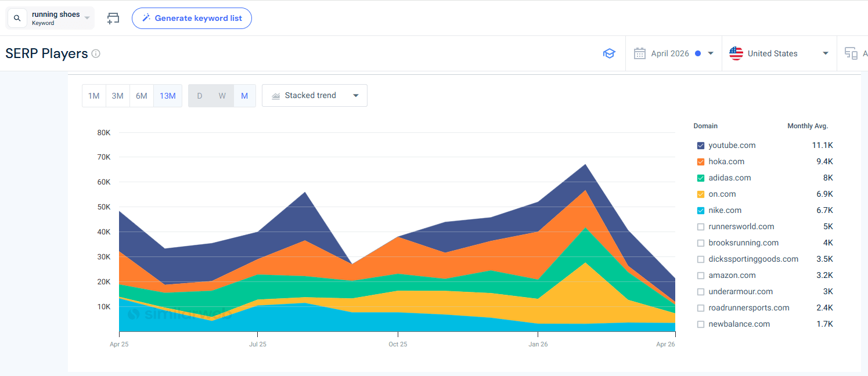868x376 pixels.
Task: Open the graduation cap learning icon
Action: 609,53
